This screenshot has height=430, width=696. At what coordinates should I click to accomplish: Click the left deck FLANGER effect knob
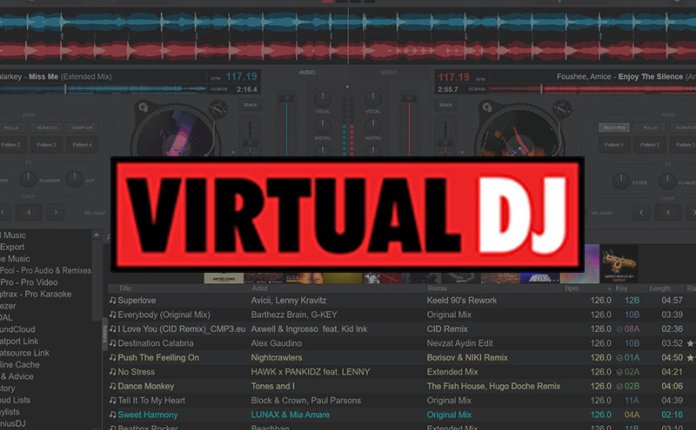pyautogui.click(x=28, y=179)
